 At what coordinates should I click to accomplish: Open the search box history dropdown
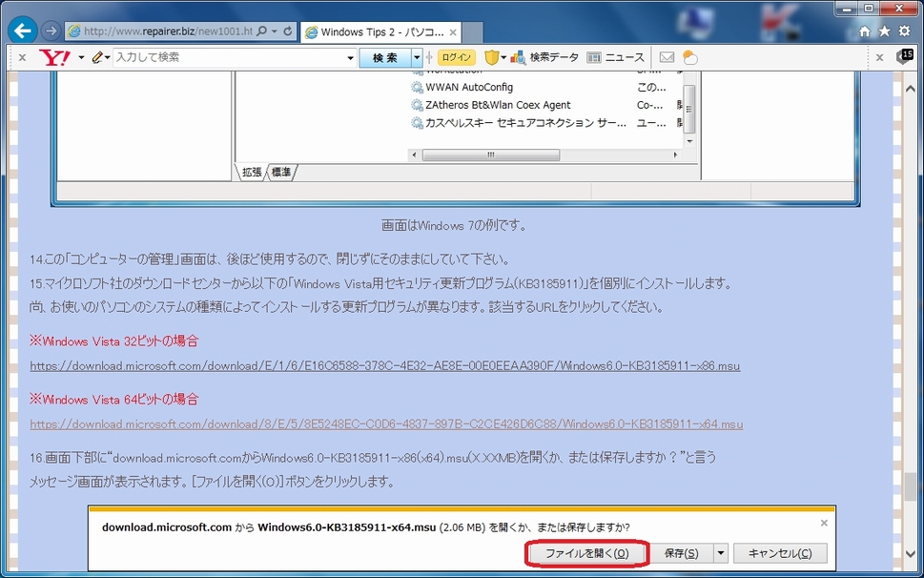click(351, 58)
